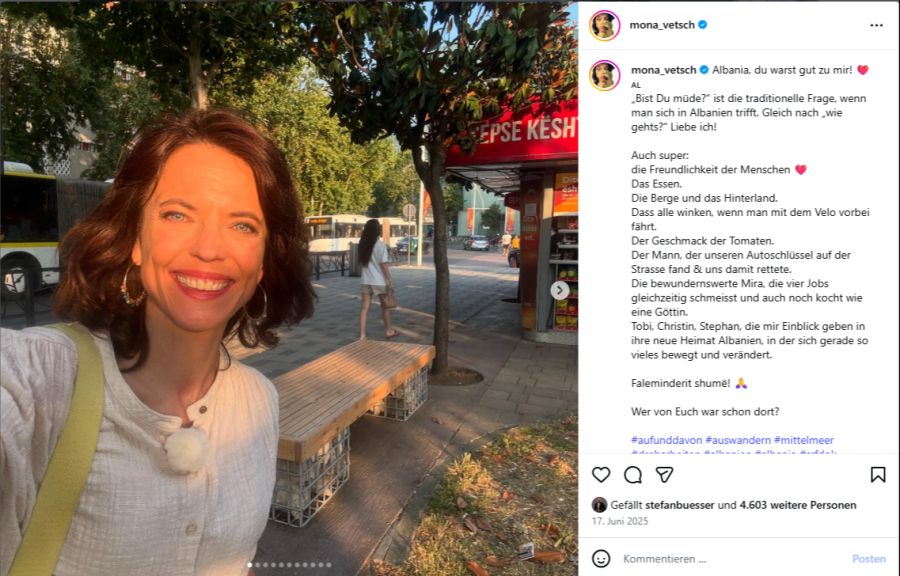Open mona_vetsch username in header

coord(662,25)
